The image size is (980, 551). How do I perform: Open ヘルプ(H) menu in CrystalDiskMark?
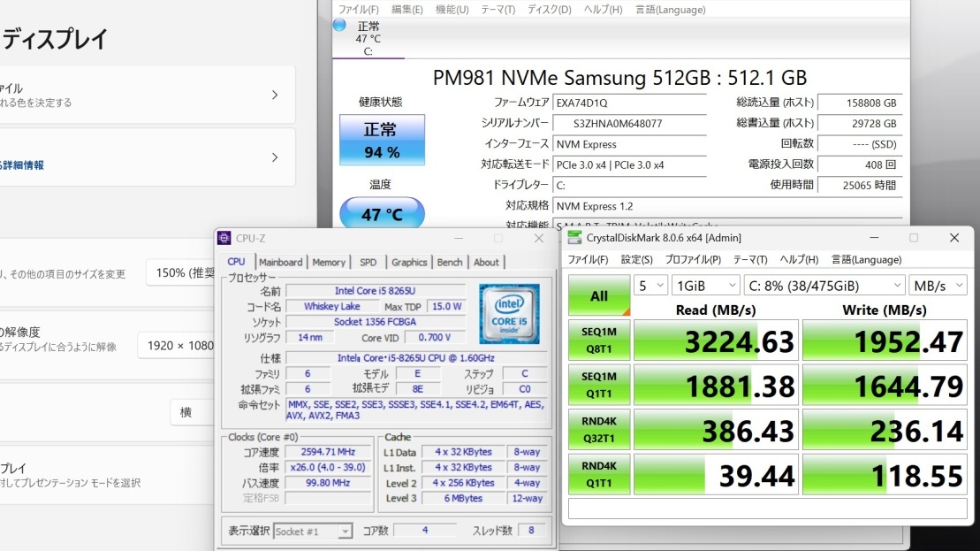pyautogui.click(x=799, y=259)
